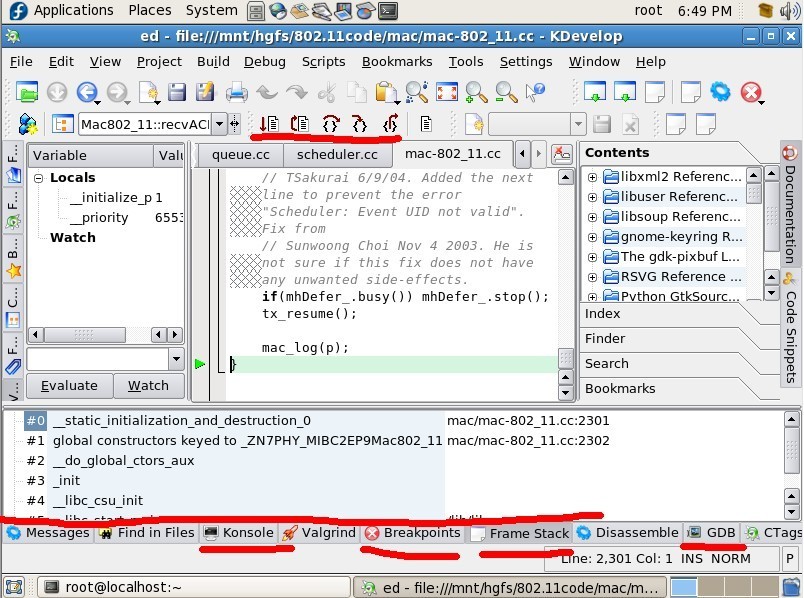Screen dimensions: 804x598
Task: Cut selection using the scissors toolbar icon
Action: tap(327, 97)
